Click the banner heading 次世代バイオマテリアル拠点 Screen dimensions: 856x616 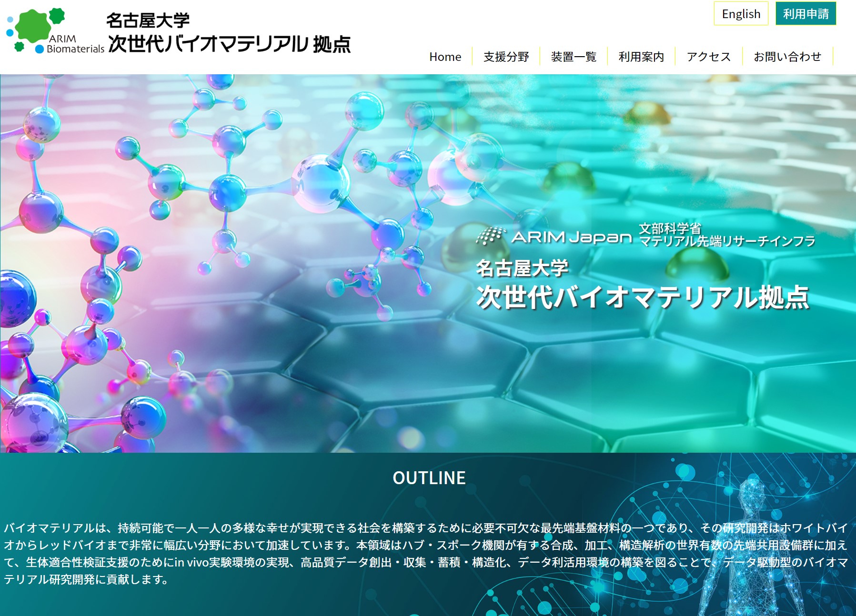pos(643,297)
